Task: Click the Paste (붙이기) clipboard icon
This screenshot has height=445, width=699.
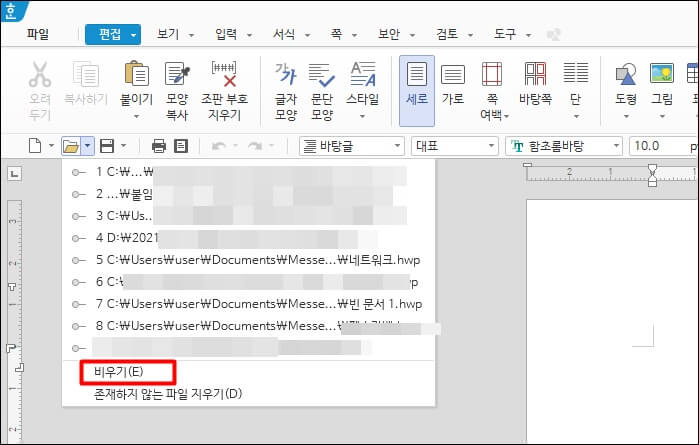Action: point(136,74)
